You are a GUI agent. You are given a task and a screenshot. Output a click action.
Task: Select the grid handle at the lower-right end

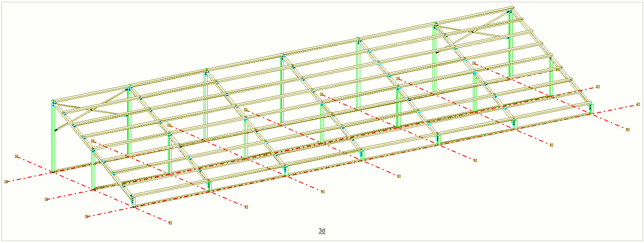628,129
